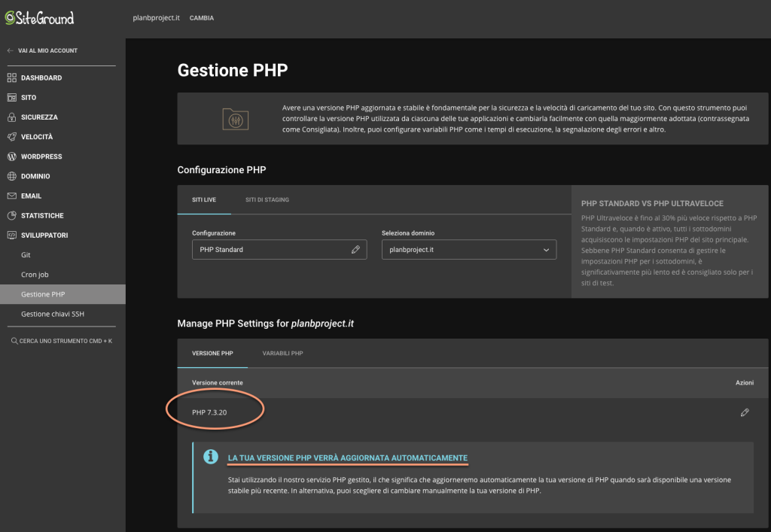Click the folder settings icon in intro banner
Screen dimensions: 771x532
point(236,119)
